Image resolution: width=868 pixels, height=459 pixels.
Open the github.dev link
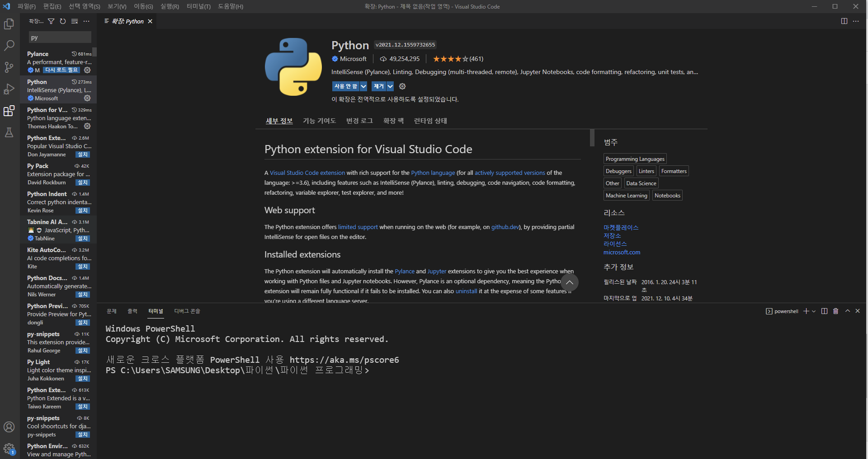coord(505,227)
